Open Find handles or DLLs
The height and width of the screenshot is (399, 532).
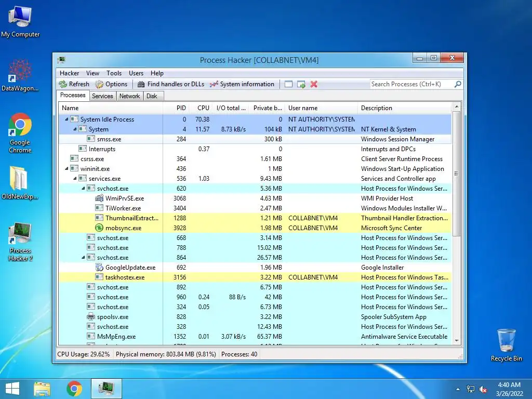coord(170,84)
